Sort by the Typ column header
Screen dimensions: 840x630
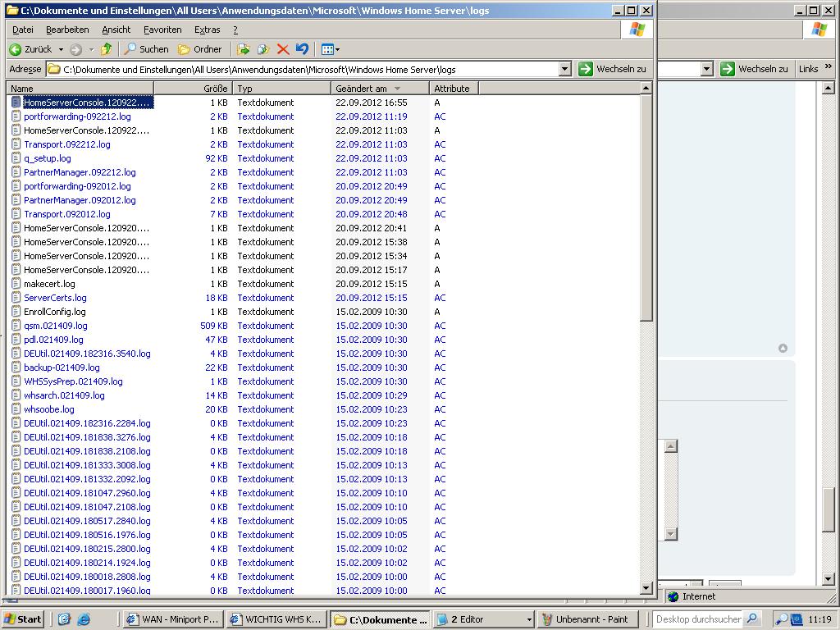coord(282,89)
